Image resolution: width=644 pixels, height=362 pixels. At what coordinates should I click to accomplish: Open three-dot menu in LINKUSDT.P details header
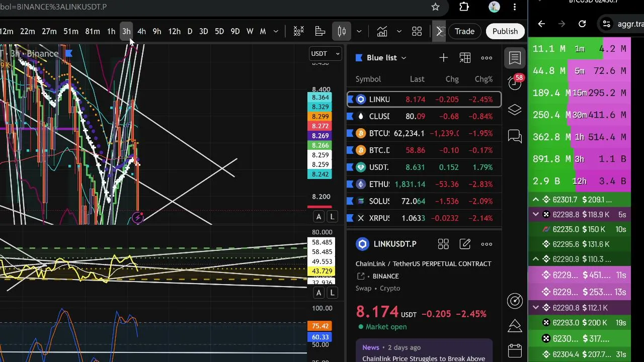tap(487, 244)
